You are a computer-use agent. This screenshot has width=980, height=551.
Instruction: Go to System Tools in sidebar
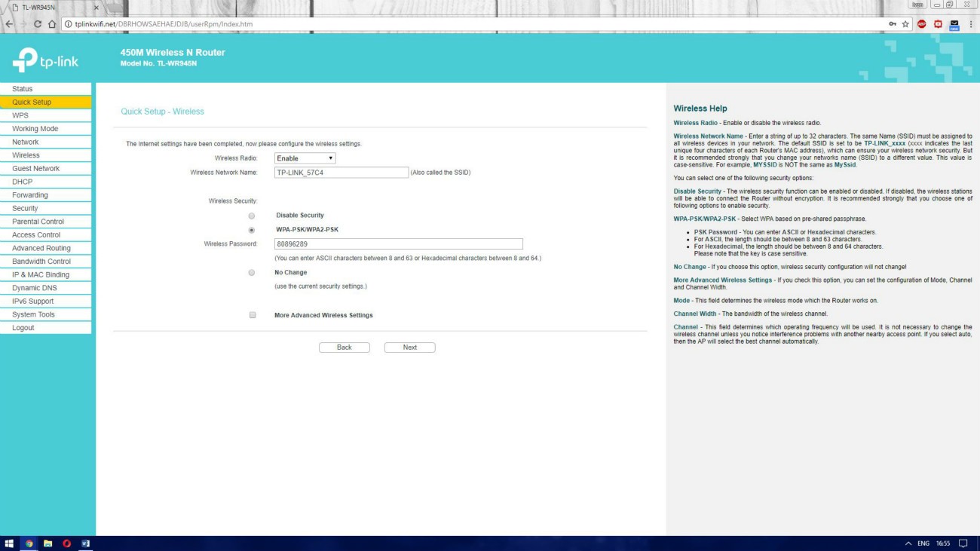click(33, 314)
